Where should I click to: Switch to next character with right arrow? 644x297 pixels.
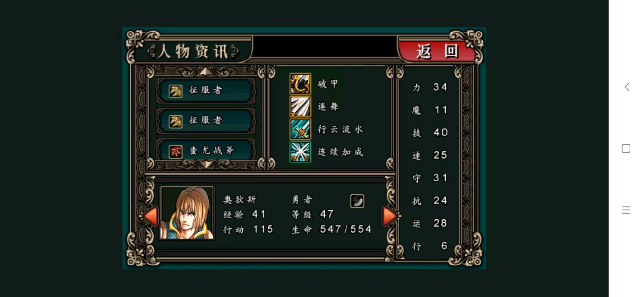point(389,216)
